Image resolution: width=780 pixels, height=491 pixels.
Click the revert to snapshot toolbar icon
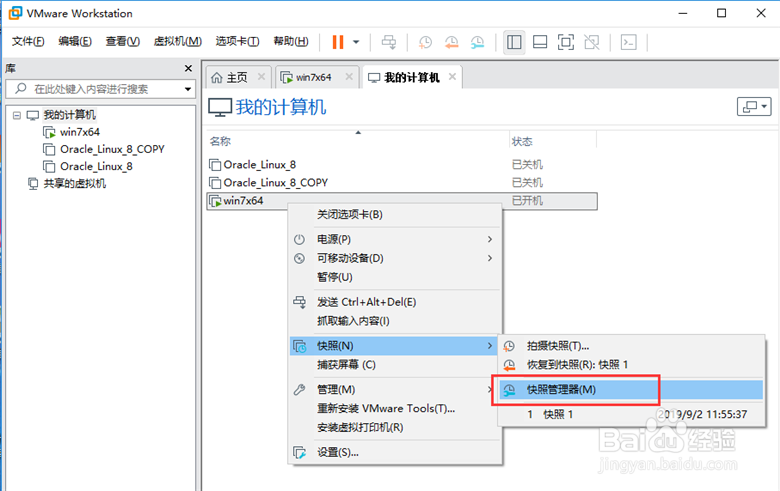point(451,42)
